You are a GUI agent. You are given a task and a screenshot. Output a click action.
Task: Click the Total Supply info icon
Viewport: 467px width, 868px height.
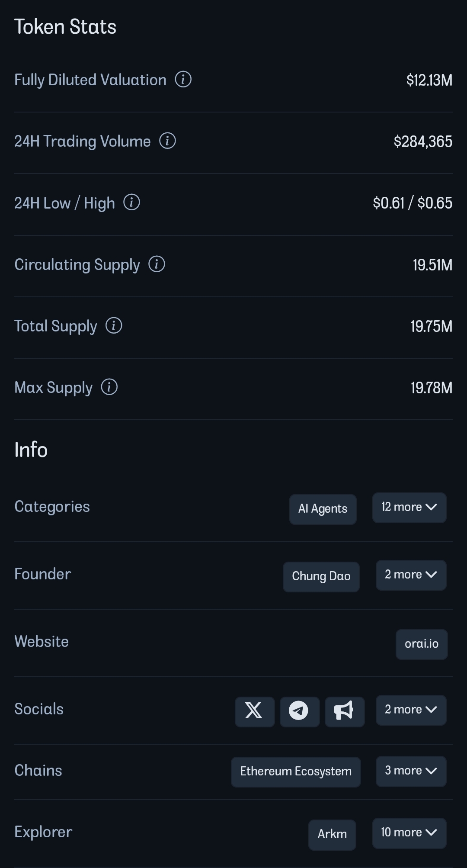114,325
